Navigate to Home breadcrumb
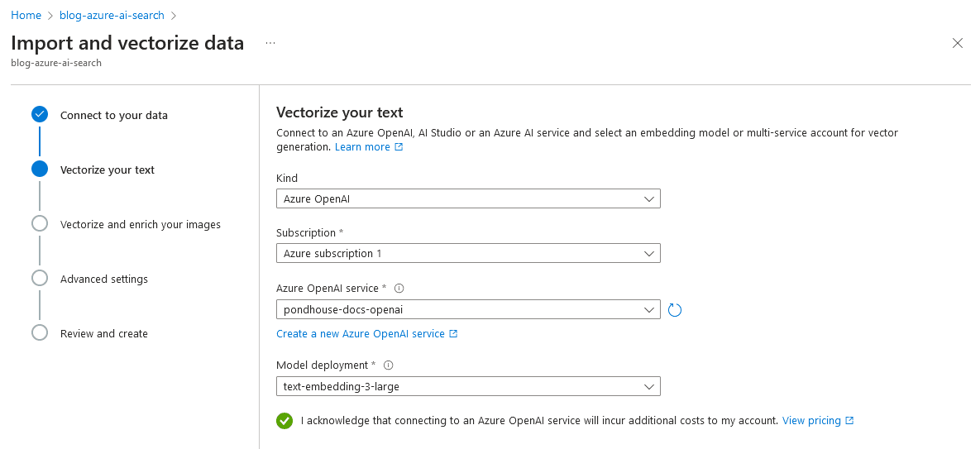The width and height of the screenshot is (980, 449). [26, 15]
